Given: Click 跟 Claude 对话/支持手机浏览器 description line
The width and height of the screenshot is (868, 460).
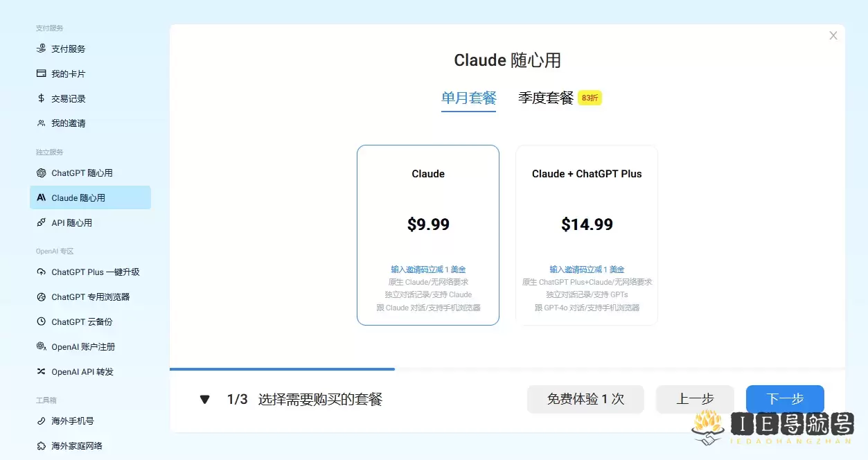Looking at the screenshot, I should tap(428, 308).
